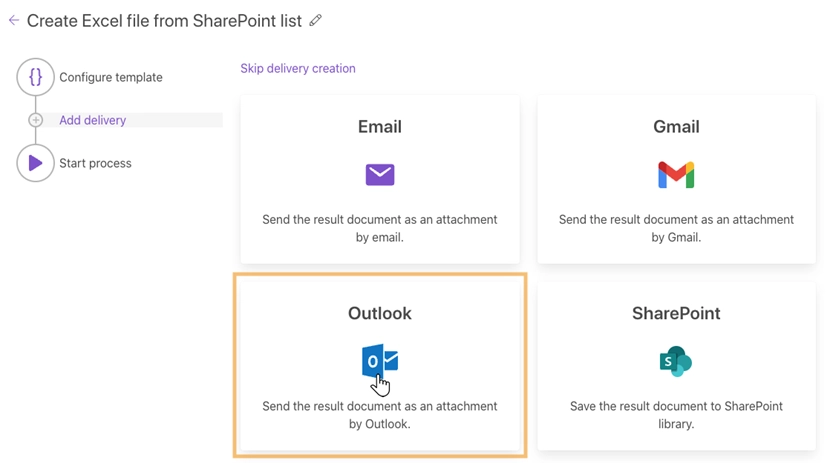830x464 pixels.
Task: Choose the Gmail logo icon
Action: tap(676, 175)
